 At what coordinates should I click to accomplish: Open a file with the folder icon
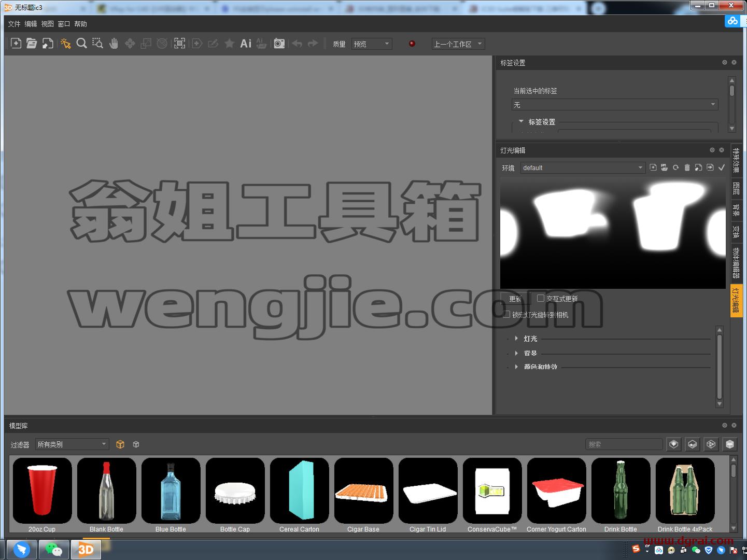coord(32,44)
